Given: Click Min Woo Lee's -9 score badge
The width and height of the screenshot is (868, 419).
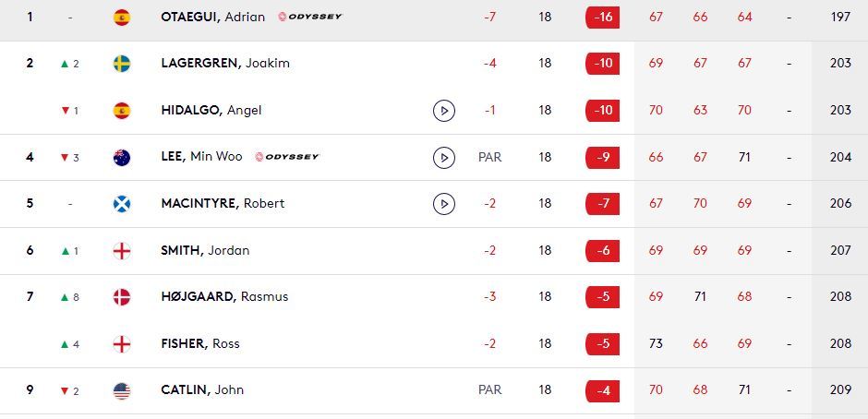Looking at the screenshot, I should [602, 157].
